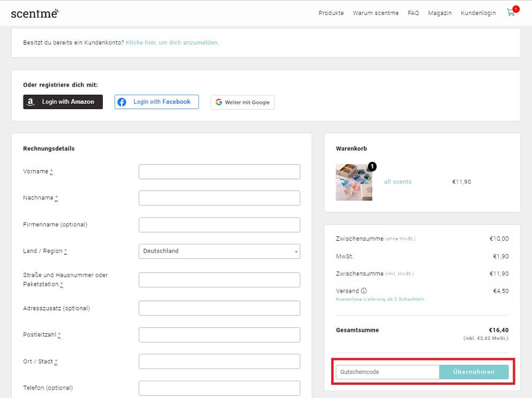Click the shipping cost €4,50
The width and height of the screenshot is (532, 398).
click(x=501, y=291)
